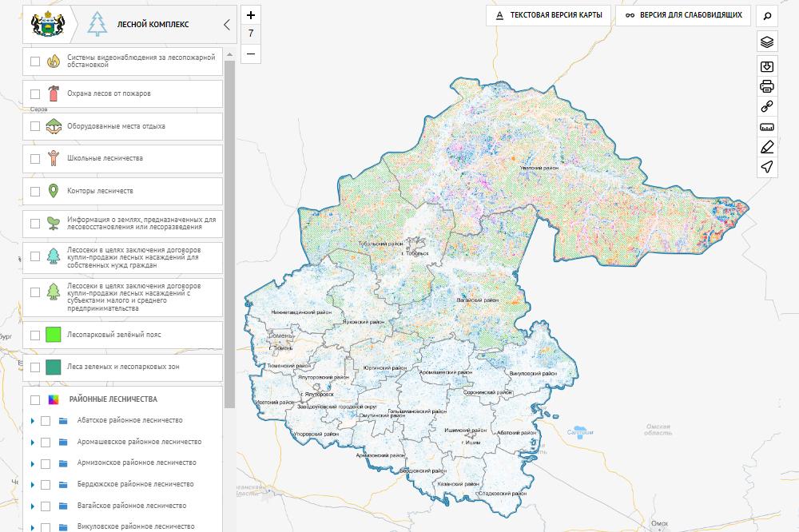799x532 pixels.
Task: Click the download map tool icon
Action: (767, 66)
